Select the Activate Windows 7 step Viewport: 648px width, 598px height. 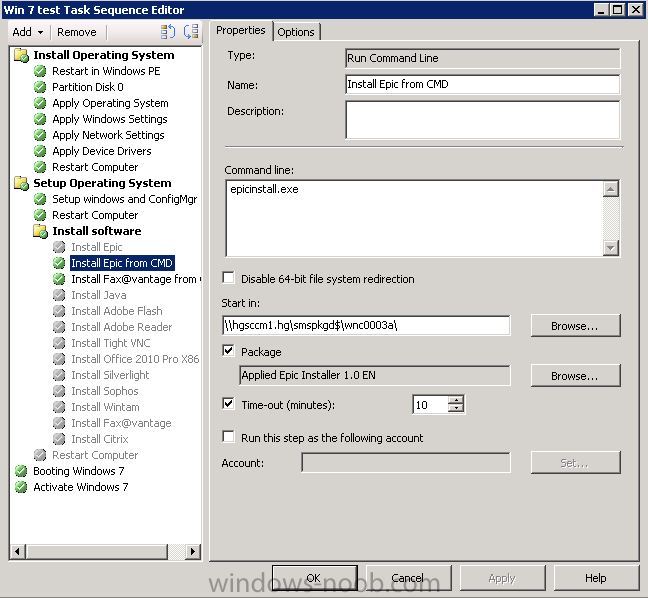tap(81, 487)
